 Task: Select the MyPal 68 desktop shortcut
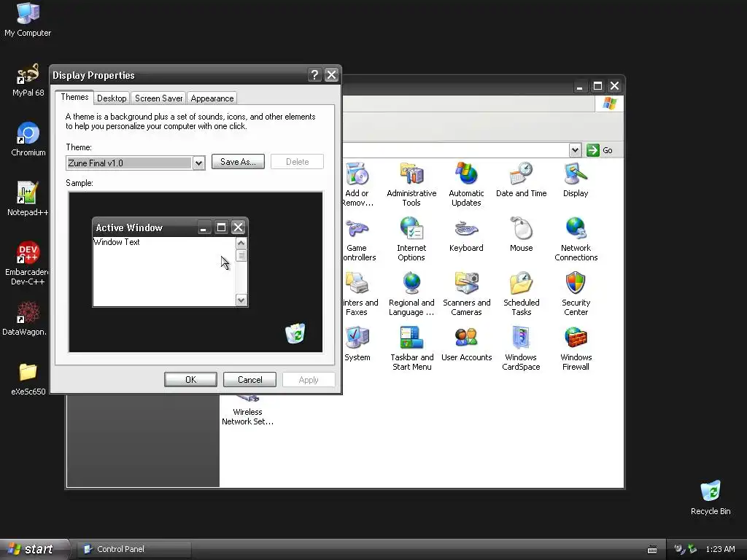(x=28, y=79)
